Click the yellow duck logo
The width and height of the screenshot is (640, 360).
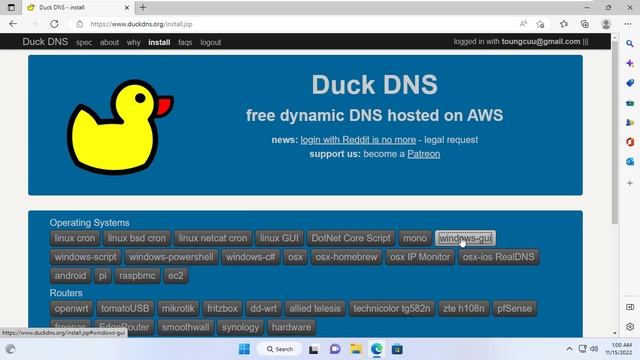coord(120,127)
